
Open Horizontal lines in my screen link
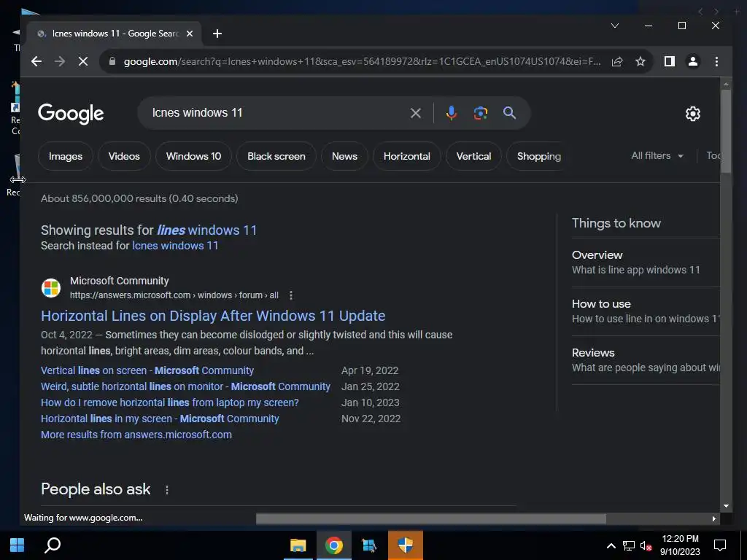click(160, 419)
